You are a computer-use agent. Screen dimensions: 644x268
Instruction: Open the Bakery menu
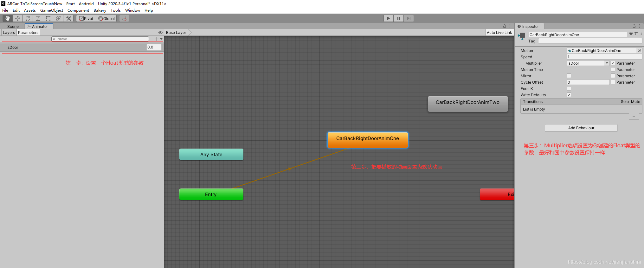tap(100, 10)
